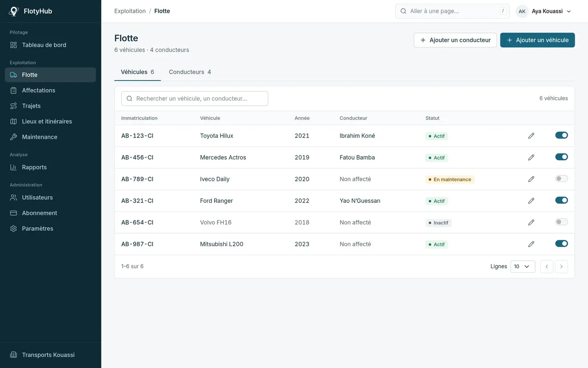Image resolution: width=588 pixels, height=368 pixels.
Task: Edit vehicle AB-987-CI with pencil icon
Action: click(x=531, y=244)
